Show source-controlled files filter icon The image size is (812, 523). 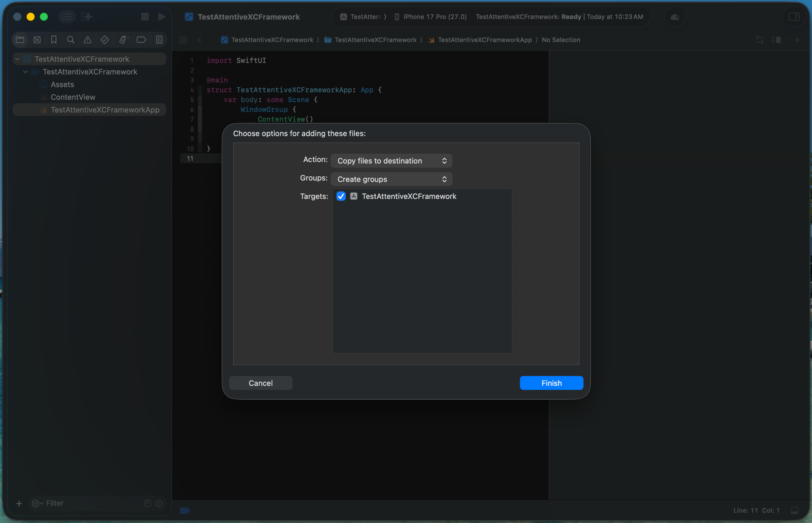coord(159,503)
